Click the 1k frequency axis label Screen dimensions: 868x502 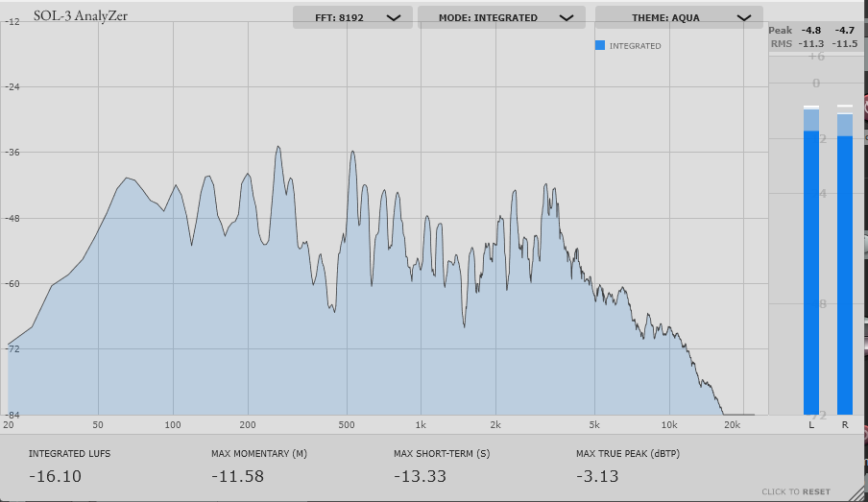(421, 425)
